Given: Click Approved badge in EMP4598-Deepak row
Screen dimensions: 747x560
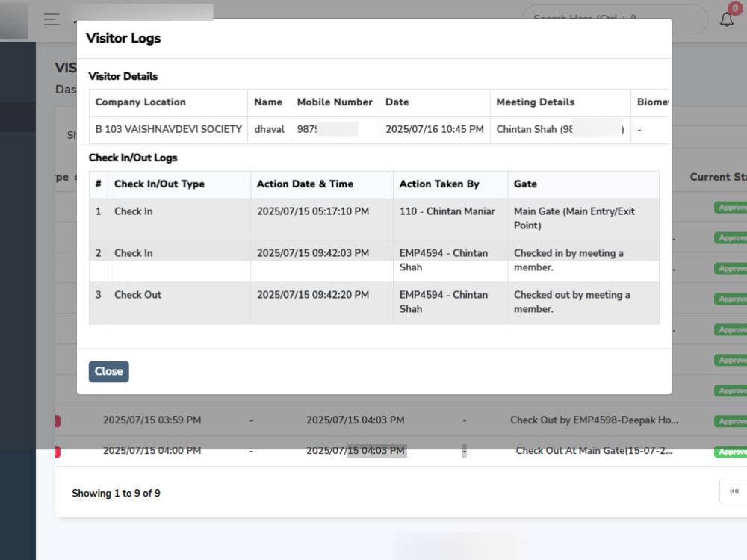Looking at the screenshot, I should 731,421.
